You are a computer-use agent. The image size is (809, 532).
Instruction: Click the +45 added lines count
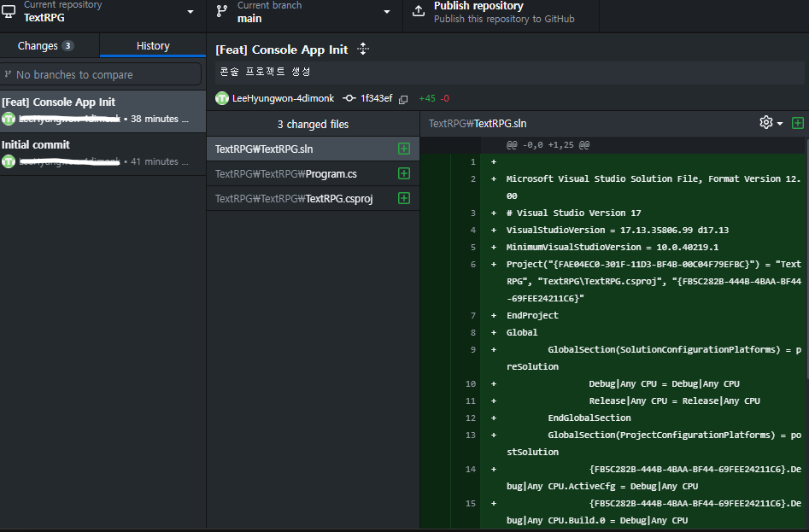[427, 98]
